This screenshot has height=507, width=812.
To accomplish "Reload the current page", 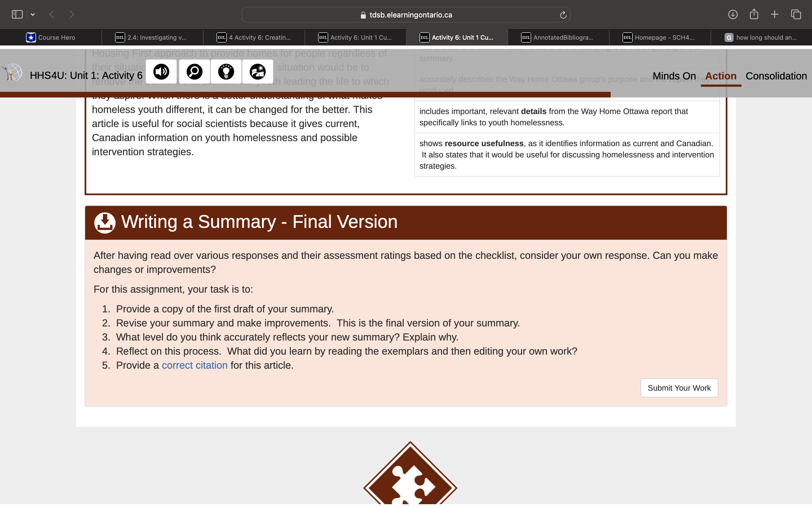I will tap(562, 14).
